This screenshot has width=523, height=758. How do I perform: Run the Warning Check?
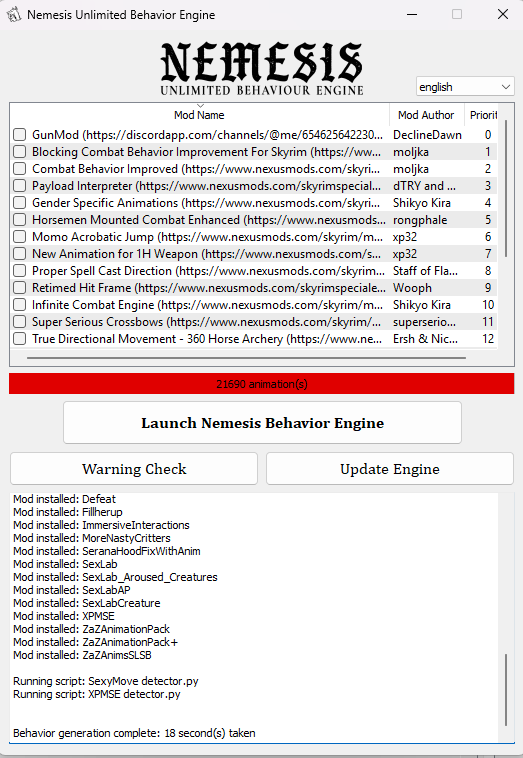134,469
